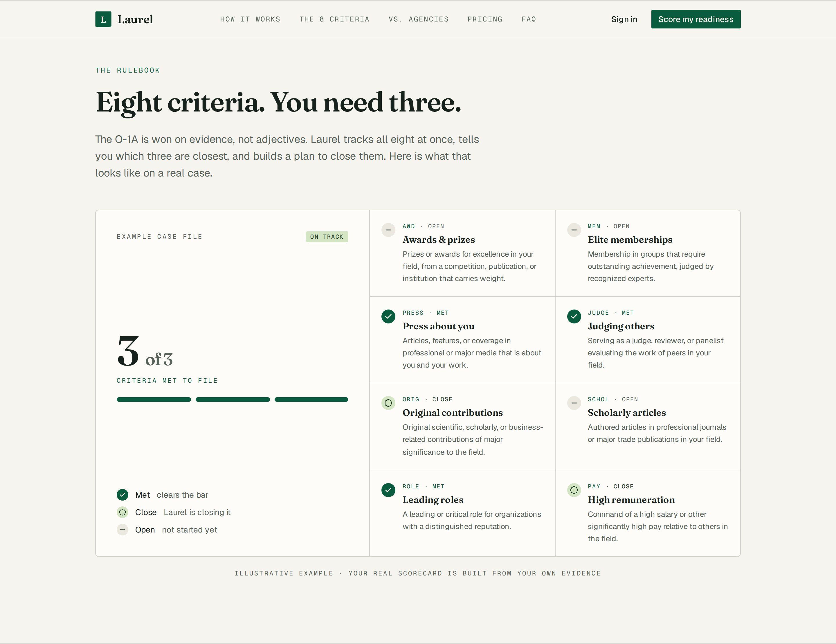Image resolution: width=836 pixels, height=644 pixels.
Task: Click the ROLE · MET label
Action: click(x=423, y=486)
